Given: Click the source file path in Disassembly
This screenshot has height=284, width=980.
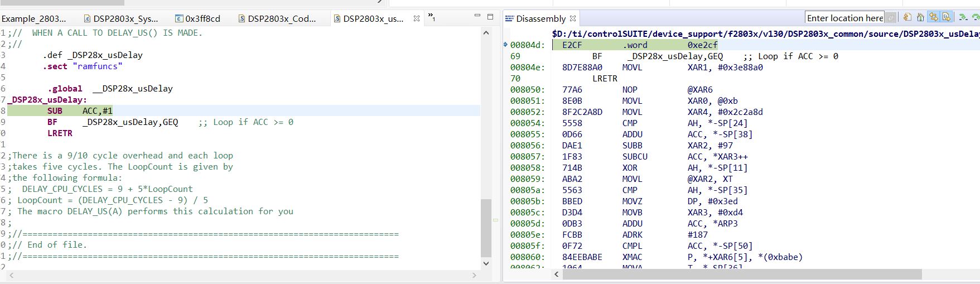Looking at the screenshot, I should pos(766,34).
